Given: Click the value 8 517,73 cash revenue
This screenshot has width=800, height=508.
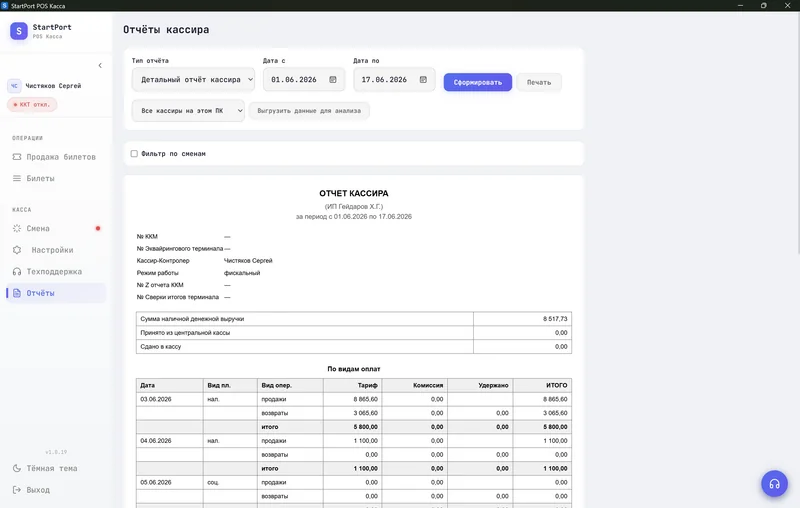Looking at the screenshot, I should coord(555,319).
